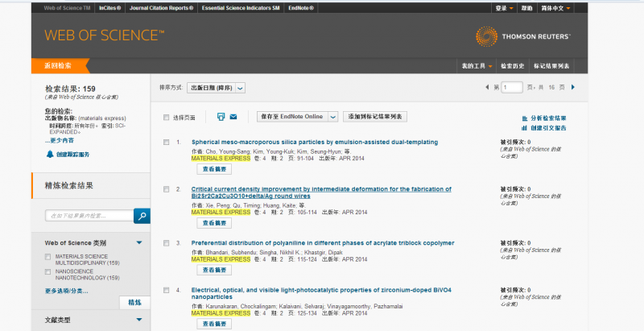
Task: Click the bell icon for 创建跟踪服务
Action: (50, 154)
